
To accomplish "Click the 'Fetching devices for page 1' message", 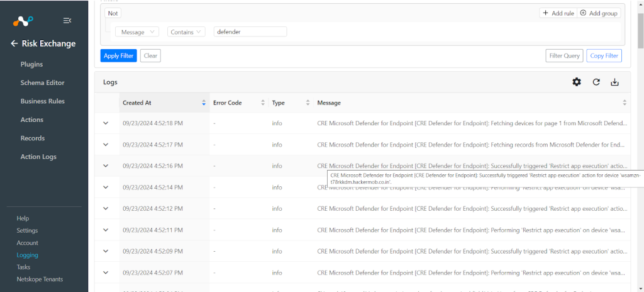I will pos(472,123).
